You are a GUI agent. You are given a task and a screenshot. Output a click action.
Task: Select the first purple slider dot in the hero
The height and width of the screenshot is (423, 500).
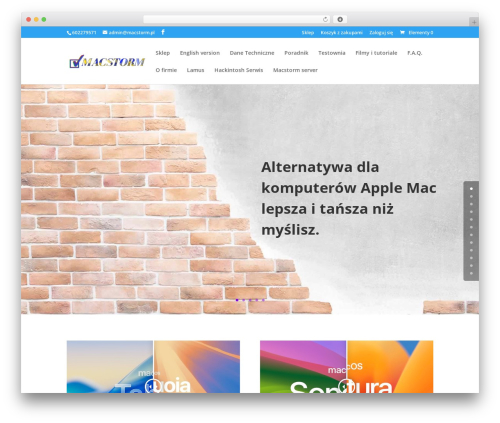237,300
